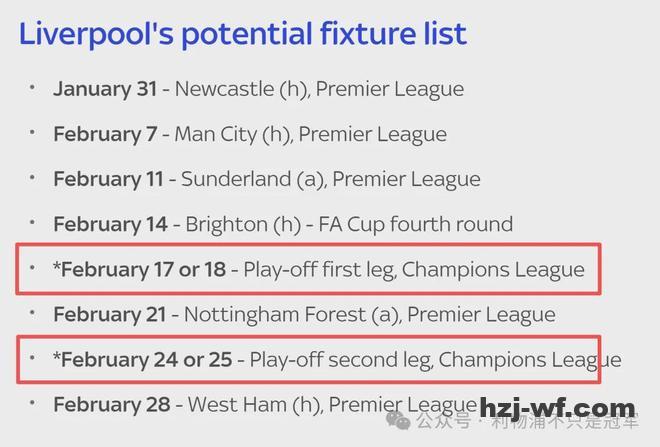660x447 pixels.
Task: Select the bold "February 21" date
Action: point(110,314)
